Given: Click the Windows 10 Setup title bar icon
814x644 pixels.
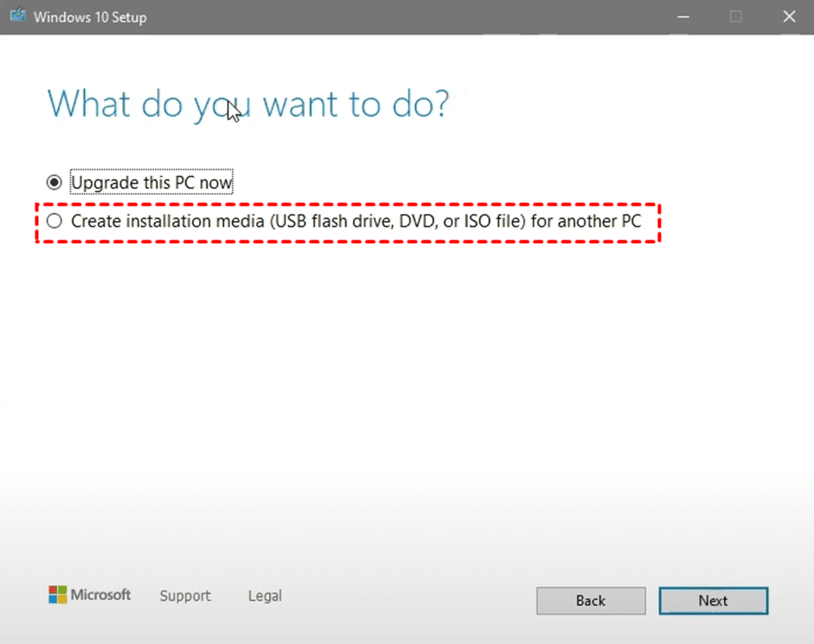Looking at the screenshot, I should point(18,15).
